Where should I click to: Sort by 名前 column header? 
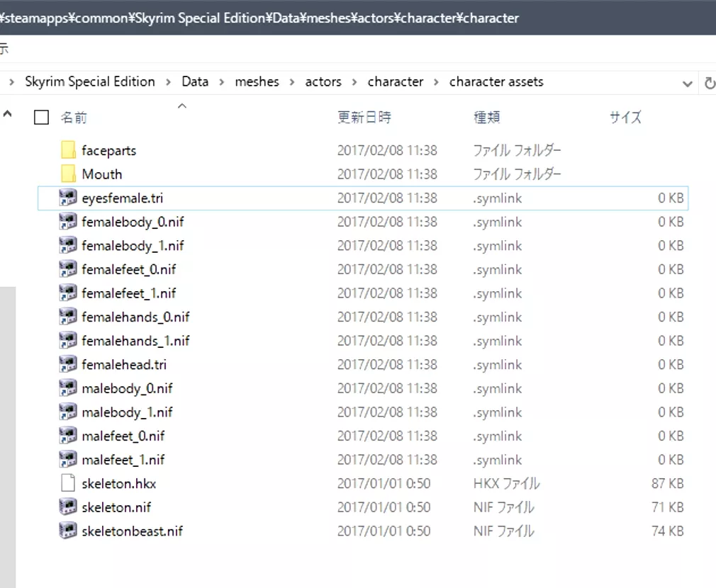pyautogui.click(x=74, y=117)
